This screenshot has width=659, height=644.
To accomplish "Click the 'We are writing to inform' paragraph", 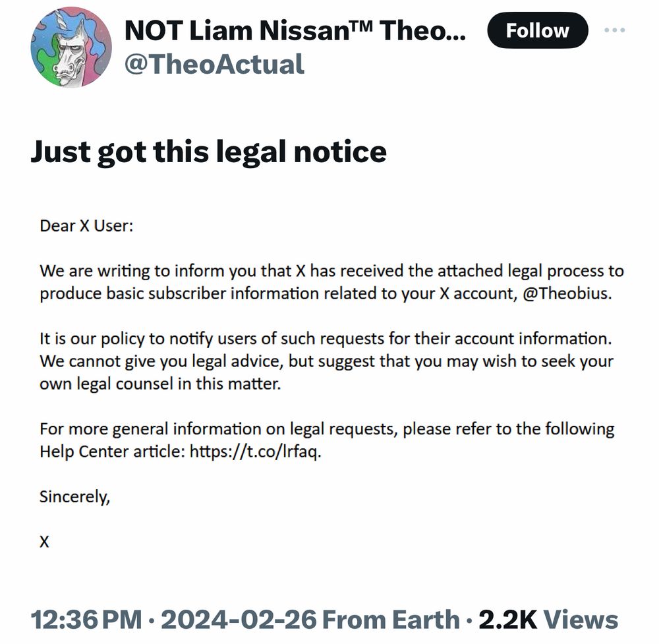I will point(331,282).
